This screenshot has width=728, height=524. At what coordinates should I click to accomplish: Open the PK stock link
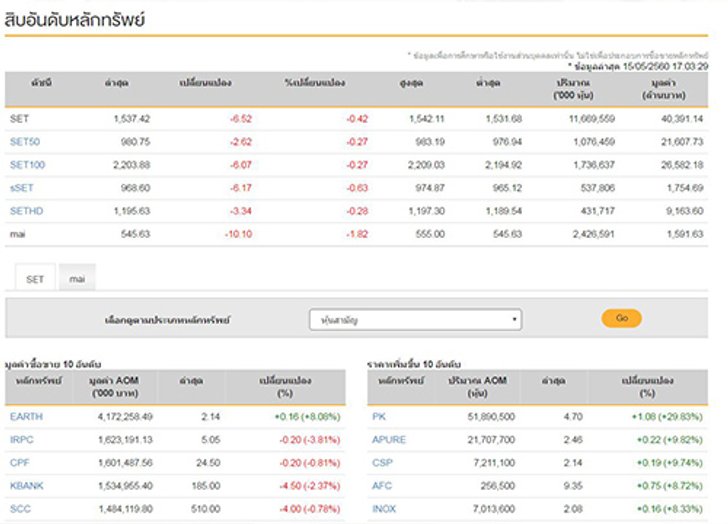379,416
